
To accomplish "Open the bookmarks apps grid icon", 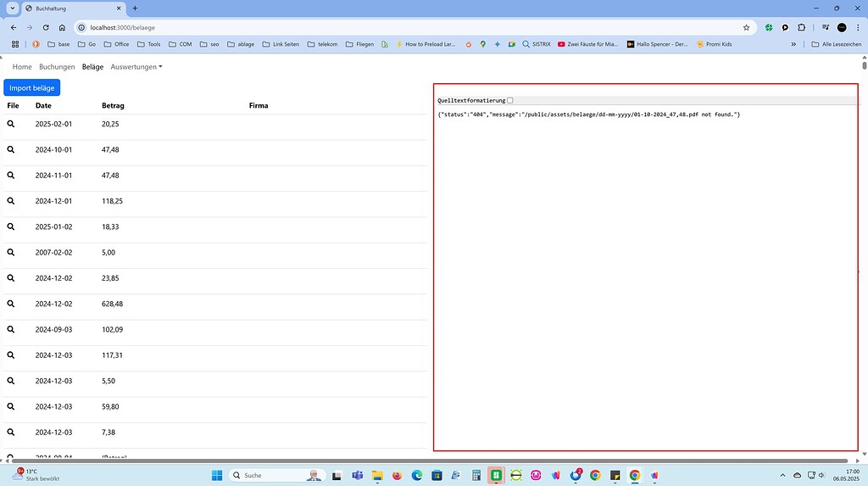I will coord(15,44).
